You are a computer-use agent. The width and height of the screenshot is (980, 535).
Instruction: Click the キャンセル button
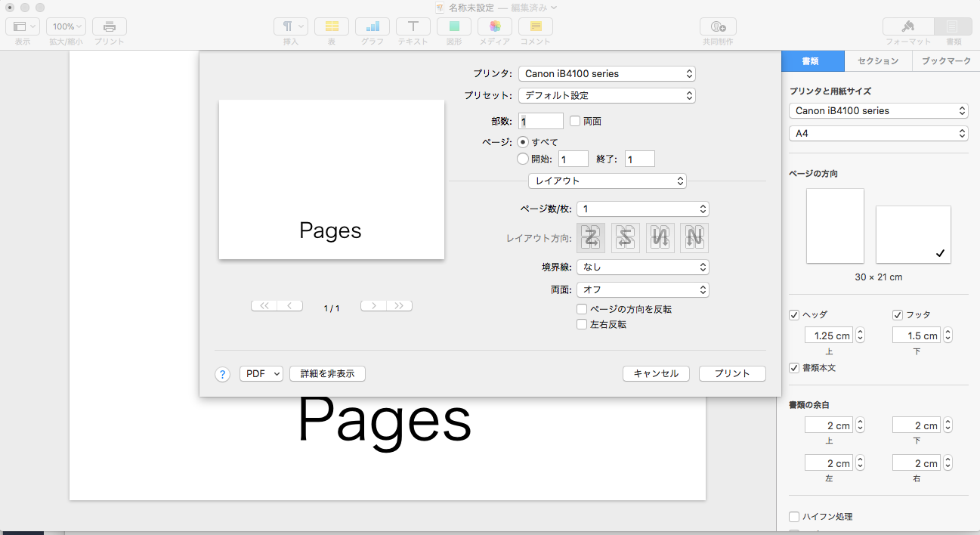[x=656, y=373]
